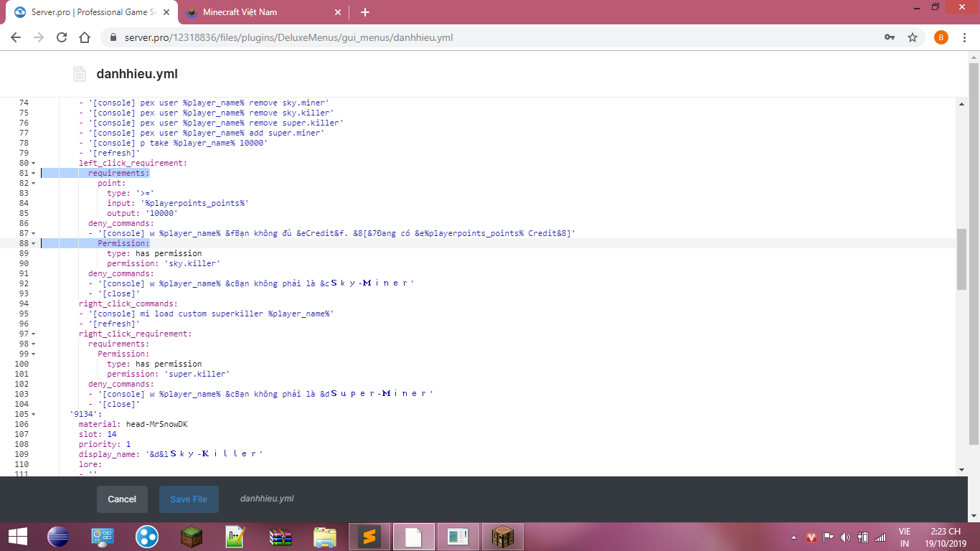980x551 pixels.
Task: Select the Server.pro browser tab
Action: tap(93, 12)
